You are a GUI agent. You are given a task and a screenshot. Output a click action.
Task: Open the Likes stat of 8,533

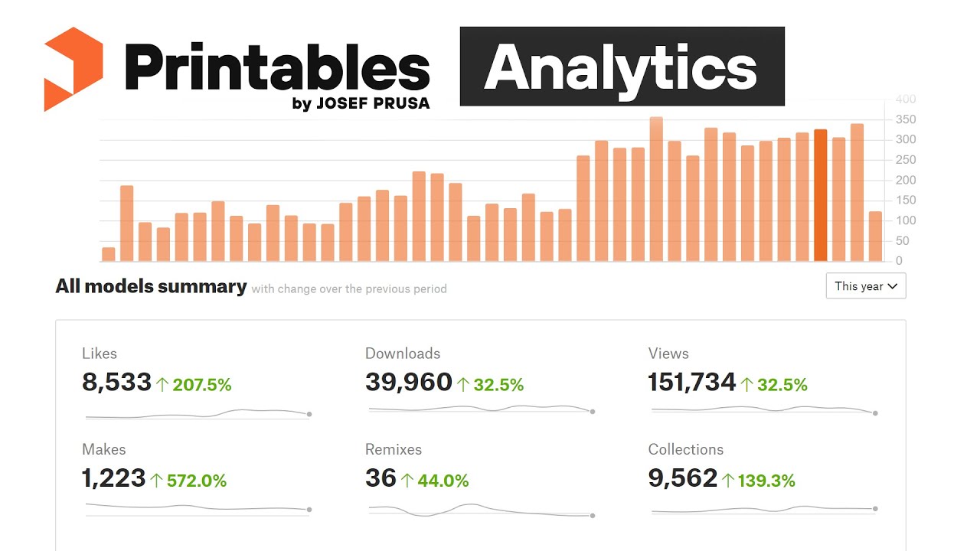(x=116, y=383)
